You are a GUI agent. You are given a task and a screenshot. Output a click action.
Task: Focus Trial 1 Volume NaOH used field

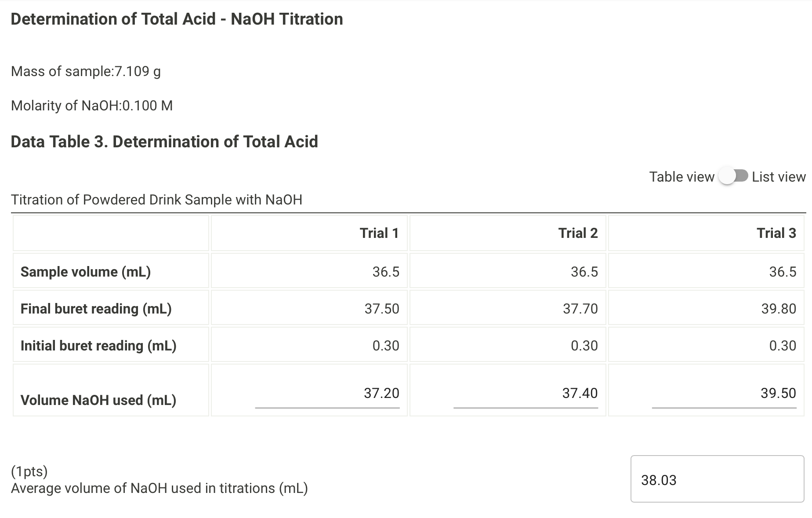pyautogui.click(x=327, y=393)
